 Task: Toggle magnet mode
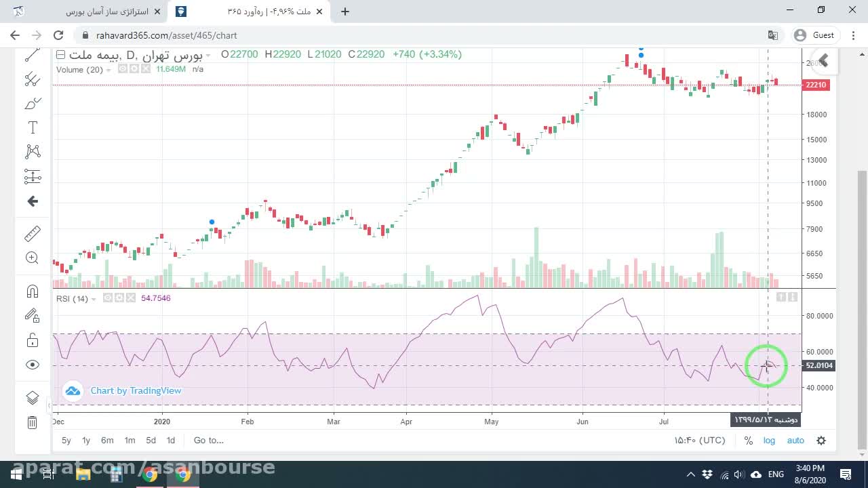point(32,291)
